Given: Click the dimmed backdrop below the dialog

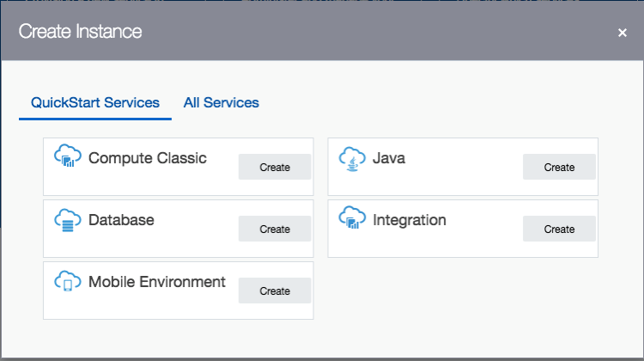Looking at the screenshot, I should (322, 358).
